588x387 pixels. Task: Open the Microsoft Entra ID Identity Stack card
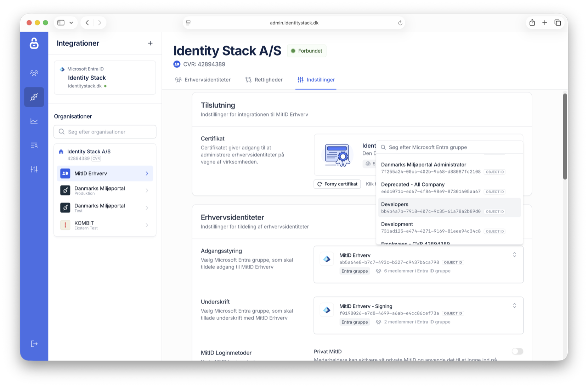tap(105, 78)
